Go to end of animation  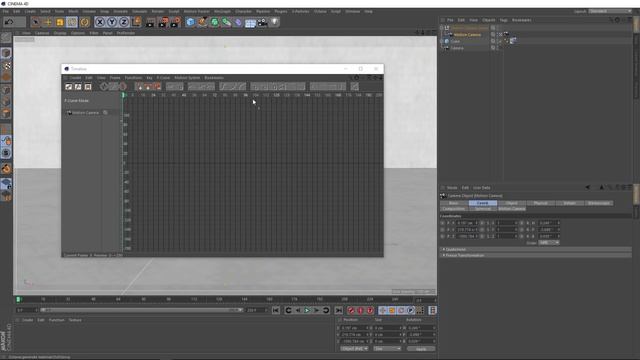(338, 311)
